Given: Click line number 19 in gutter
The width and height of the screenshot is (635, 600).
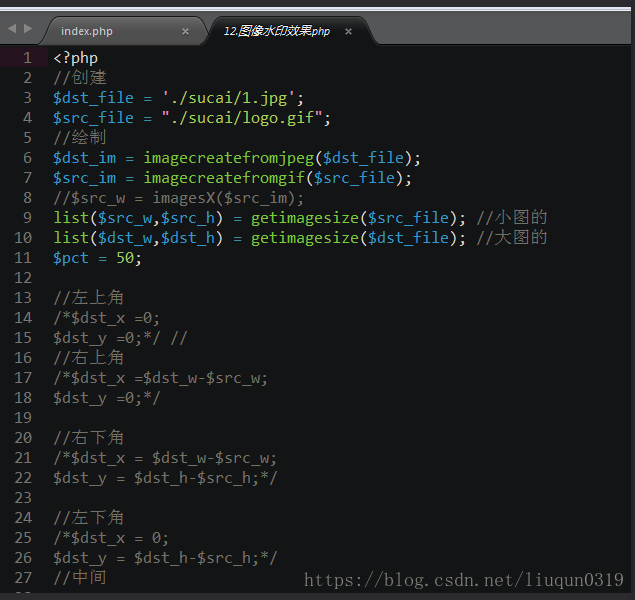Looking at the screenshot, I should click(x=23, y=417).
